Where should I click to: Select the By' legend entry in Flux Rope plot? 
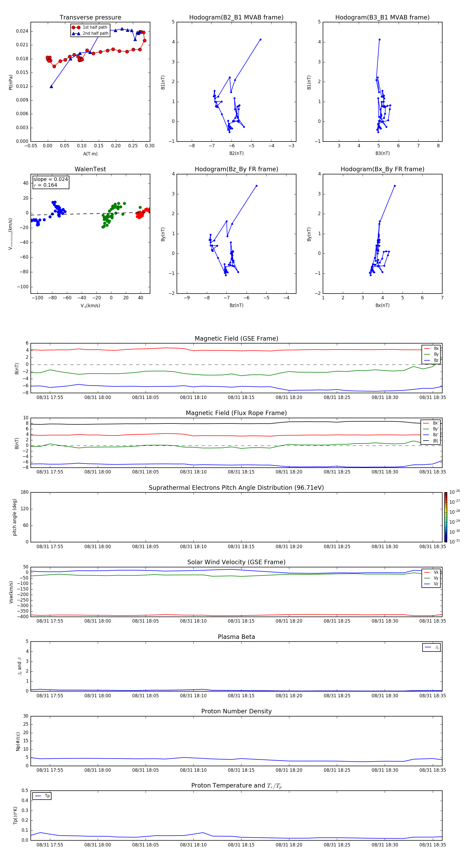[431, 429]
